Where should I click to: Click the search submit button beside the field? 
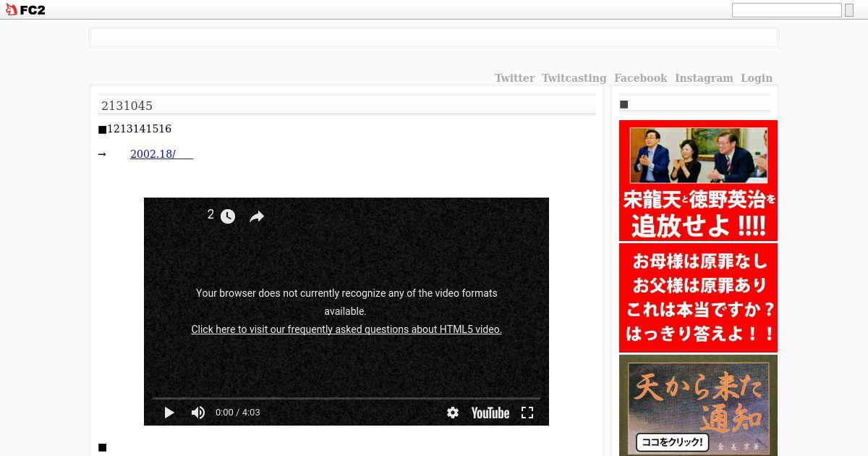(849, 10)
